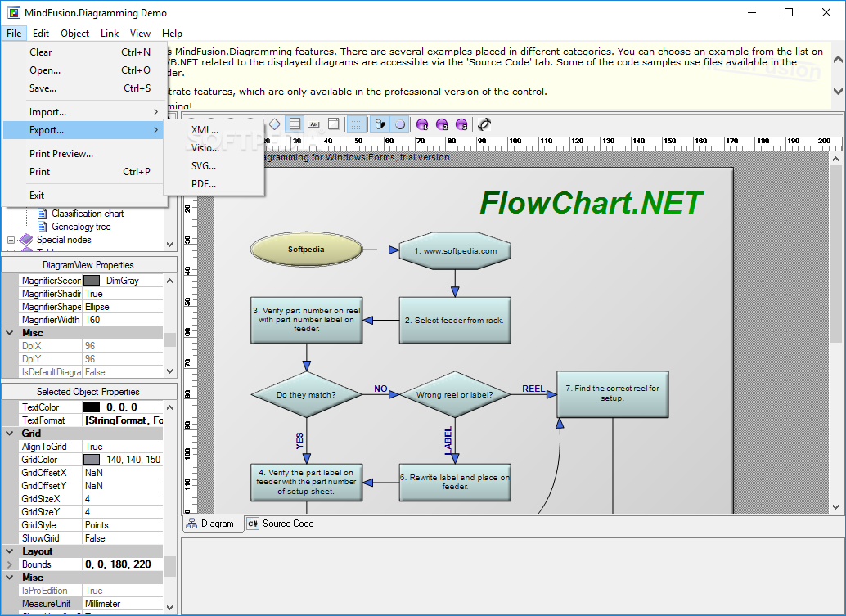Click the Genealogy tree document icon
Image resolution: width=846 pixels, height=616 pixels.
42,227
